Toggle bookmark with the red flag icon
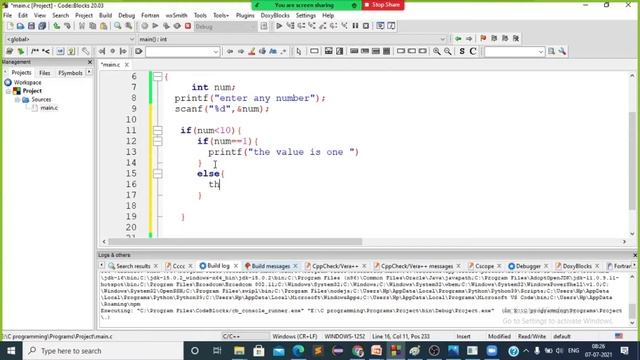Viewport: 640px width, 360px height. (x=483, y=39)
